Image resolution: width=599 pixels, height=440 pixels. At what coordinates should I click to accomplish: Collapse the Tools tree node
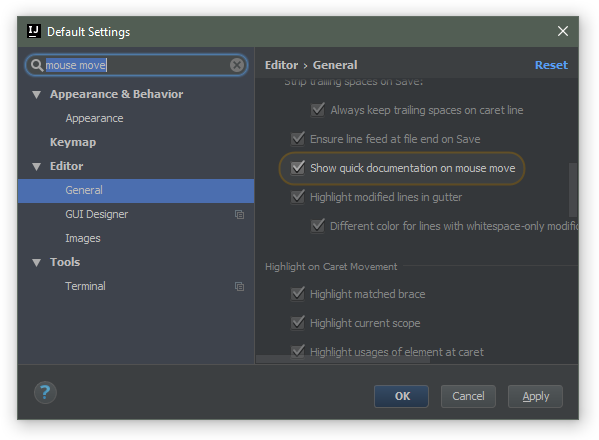coord(36,262)
